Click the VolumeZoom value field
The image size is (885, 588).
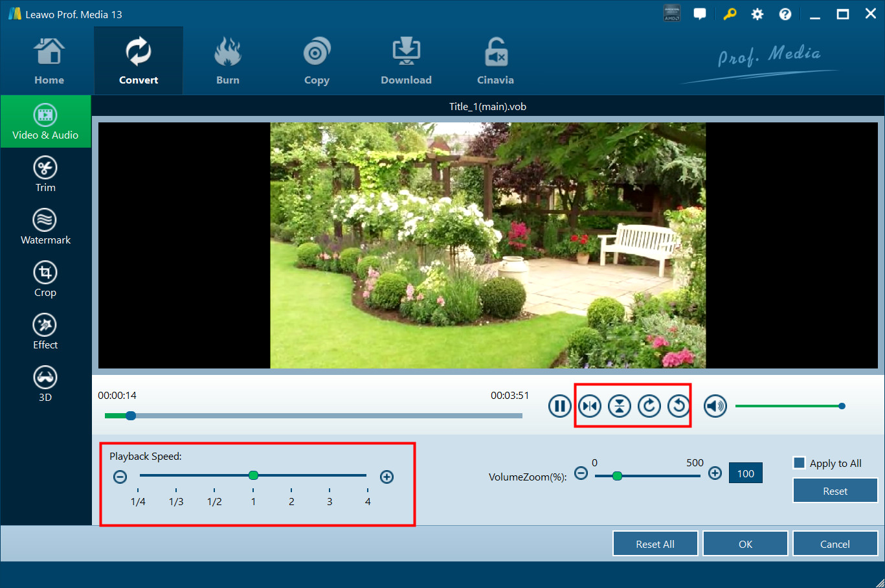(x=746, y=473)
